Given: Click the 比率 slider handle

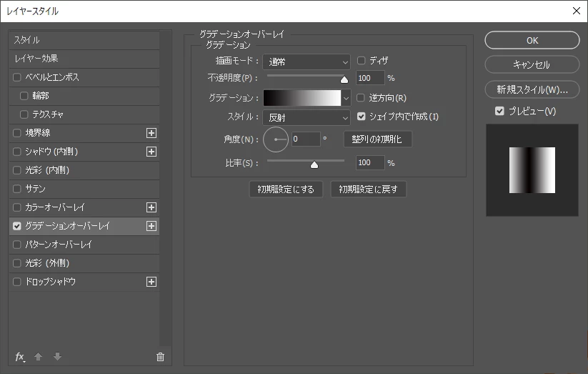Looking at the screenshot, I should 314,165.
